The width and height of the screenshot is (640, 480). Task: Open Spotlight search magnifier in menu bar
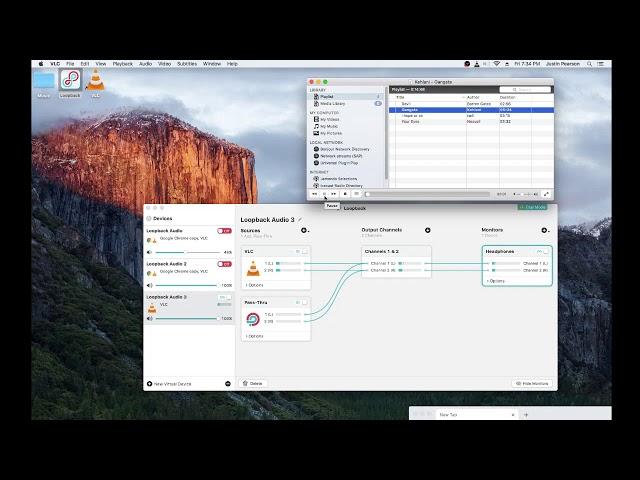tap(589, 64)
